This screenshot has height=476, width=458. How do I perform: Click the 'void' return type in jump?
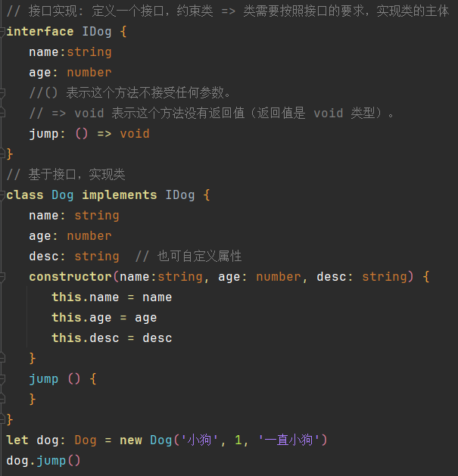(x=135, y=134)
